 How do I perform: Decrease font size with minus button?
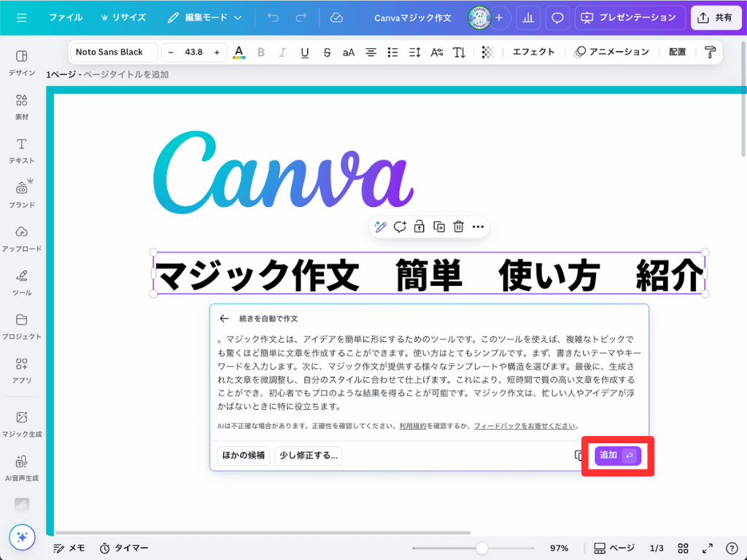pos(171,52)
